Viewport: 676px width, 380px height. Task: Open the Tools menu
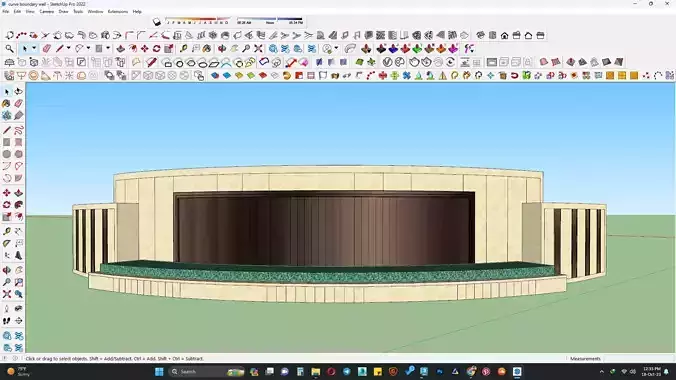(78, 12)
